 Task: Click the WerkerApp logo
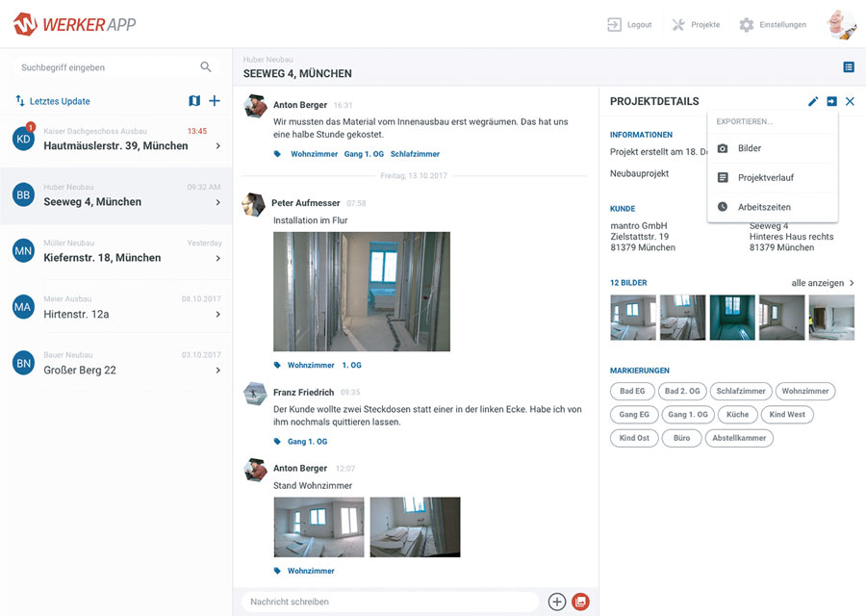[x=74, y=24]
